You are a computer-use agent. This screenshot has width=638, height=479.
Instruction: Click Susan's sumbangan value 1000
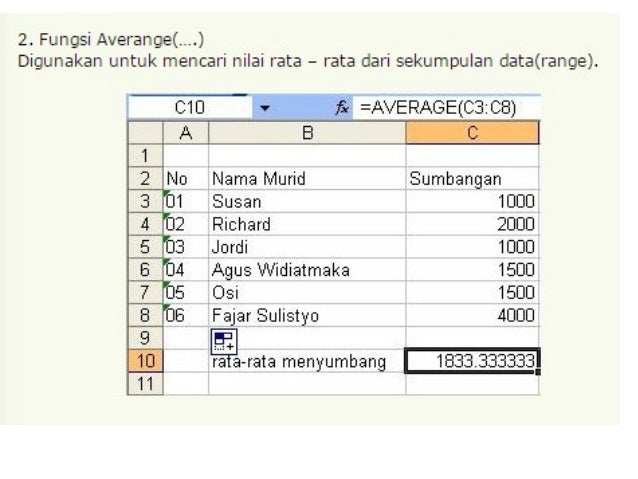[472, 201]
